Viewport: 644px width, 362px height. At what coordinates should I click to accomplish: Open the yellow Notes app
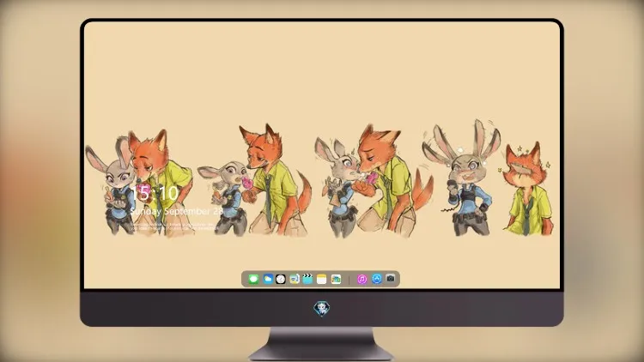322,279
